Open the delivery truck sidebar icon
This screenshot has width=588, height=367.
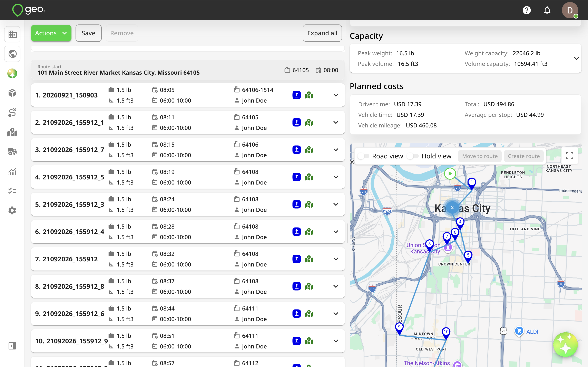point(12,152)
